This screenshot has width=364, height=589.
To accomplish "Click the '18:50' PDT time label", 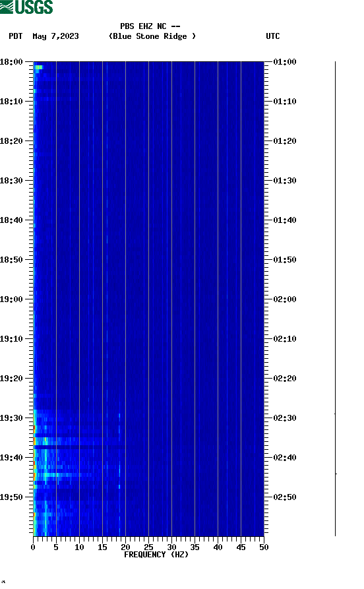I will click(x=11, y=260).
